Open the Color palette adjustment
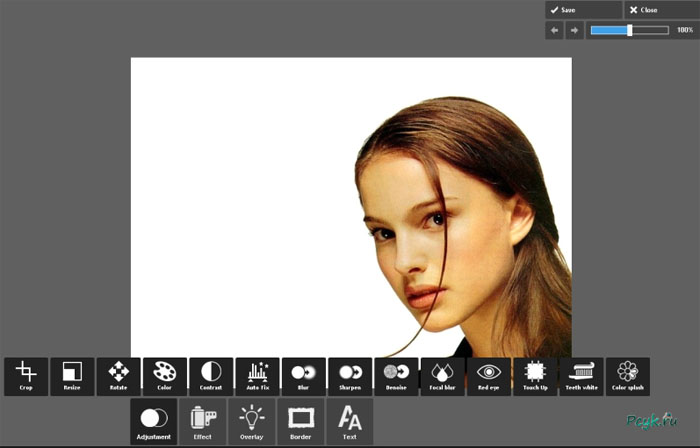Viewport: 700px width, 448px height. click(165, 377)
